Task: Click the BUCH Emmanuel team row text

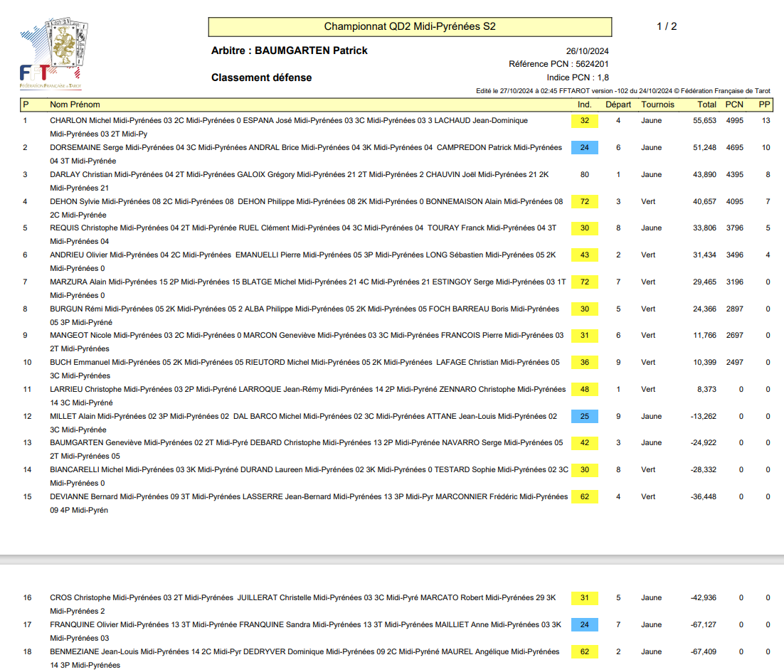Action: tap(304, 369)
